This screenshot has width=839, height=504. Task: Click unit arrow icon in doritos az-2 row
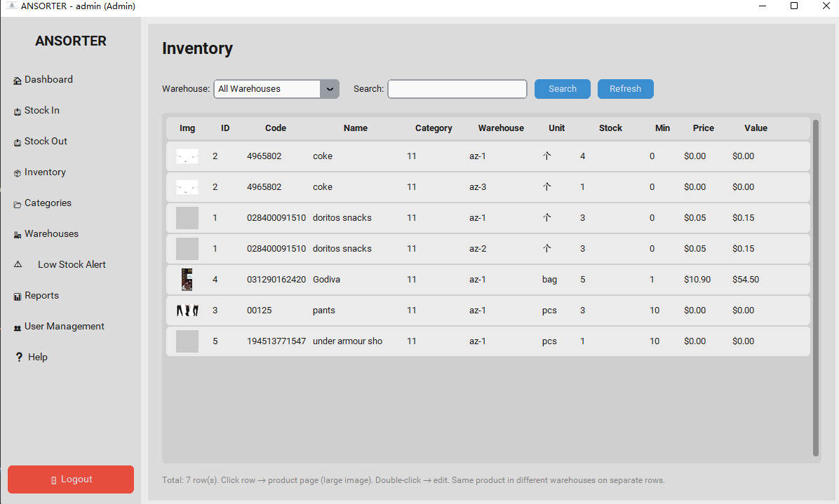coord(547,249)
